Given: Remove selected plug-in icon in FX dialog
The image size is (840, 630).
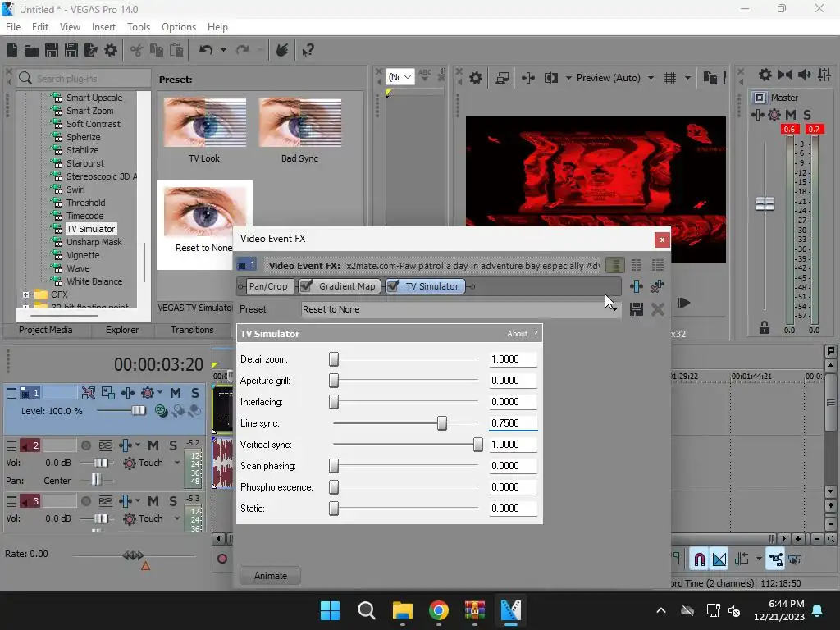Looking at the screenshot, I should [x=657, y=286].
